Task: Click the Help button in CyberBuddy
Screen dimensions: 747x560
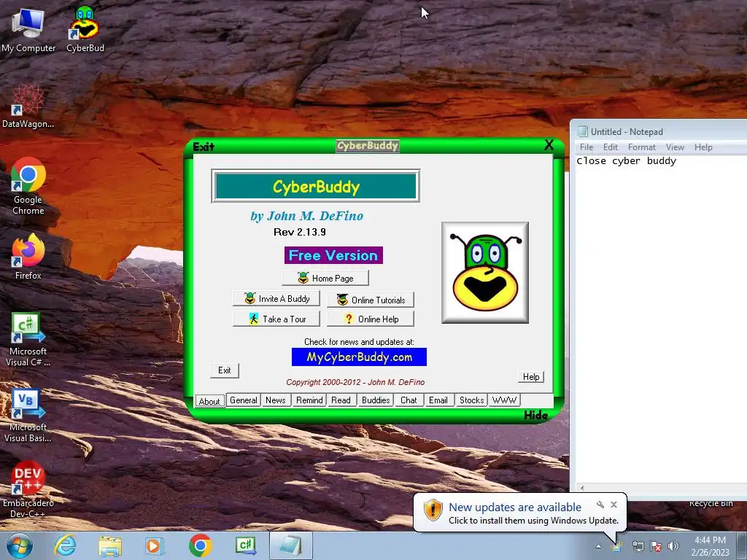Action: tap(531, 377)
